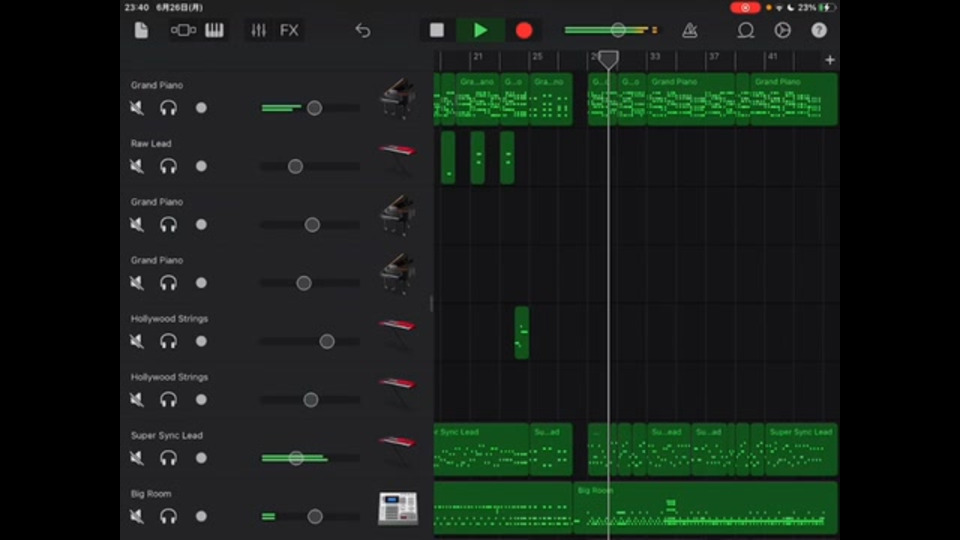
Task: Toggle the metronome
Action: pyautogui.click(x=690, y=30)
